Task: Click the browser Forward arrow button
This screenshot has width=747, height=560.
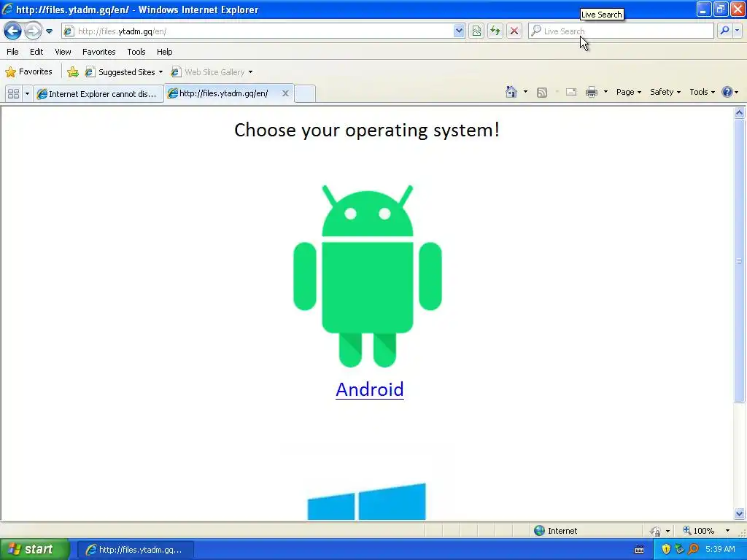Action: click(x=33, y=31)
